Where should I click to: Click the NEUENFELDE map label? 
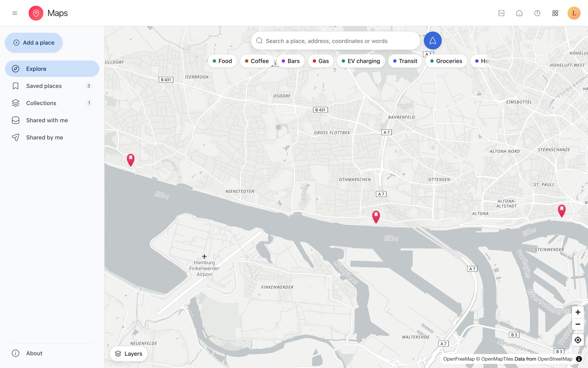[144, 343]
